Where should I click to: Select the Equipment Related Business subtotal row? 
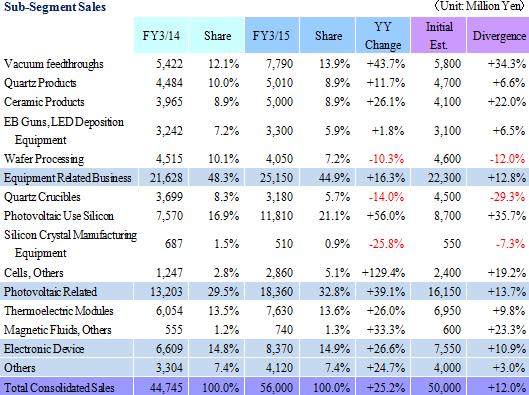[x=264, y=177]
